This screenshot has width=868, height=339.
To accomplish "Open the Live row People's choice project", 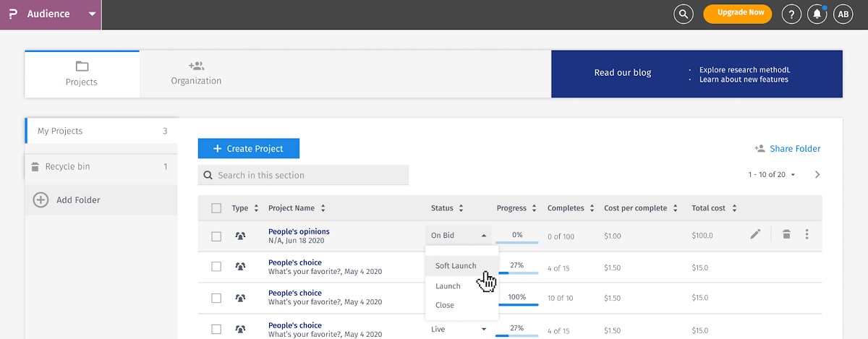I will coord(295,325).
